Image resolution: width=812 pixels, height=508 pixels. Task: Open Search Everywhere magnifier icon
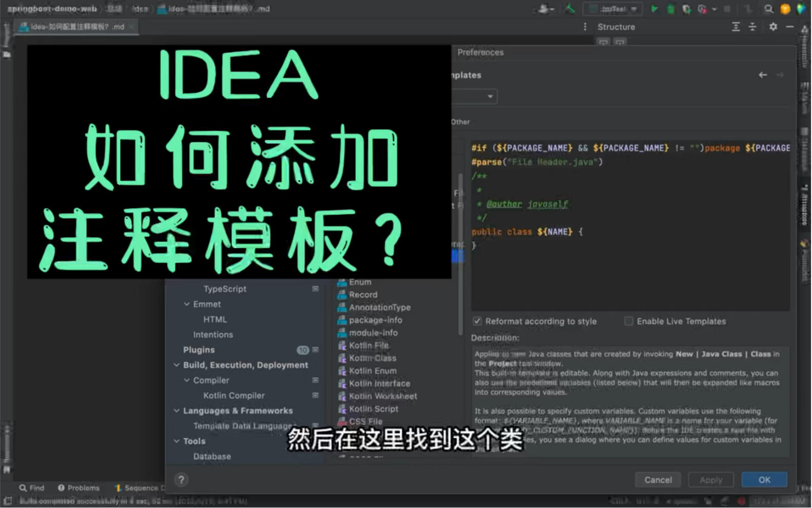(768, 9)
